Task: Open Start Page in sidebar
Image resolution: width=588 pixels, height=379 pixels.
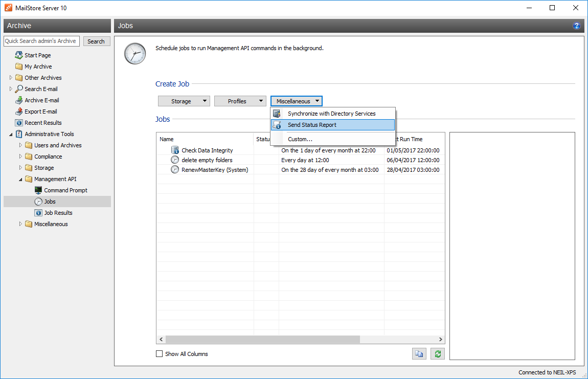Action: pyautogui.click(x=37, y=55)
